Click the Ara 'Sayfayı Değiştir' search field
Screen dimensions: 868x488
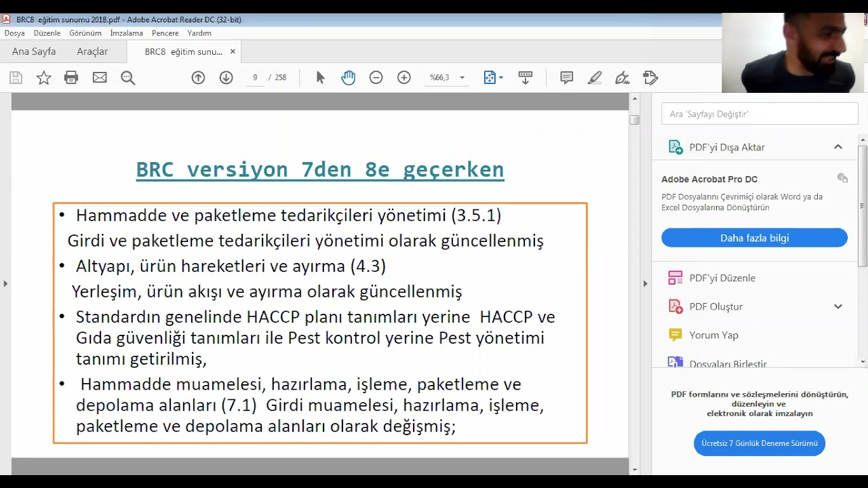tap(759, 114)
